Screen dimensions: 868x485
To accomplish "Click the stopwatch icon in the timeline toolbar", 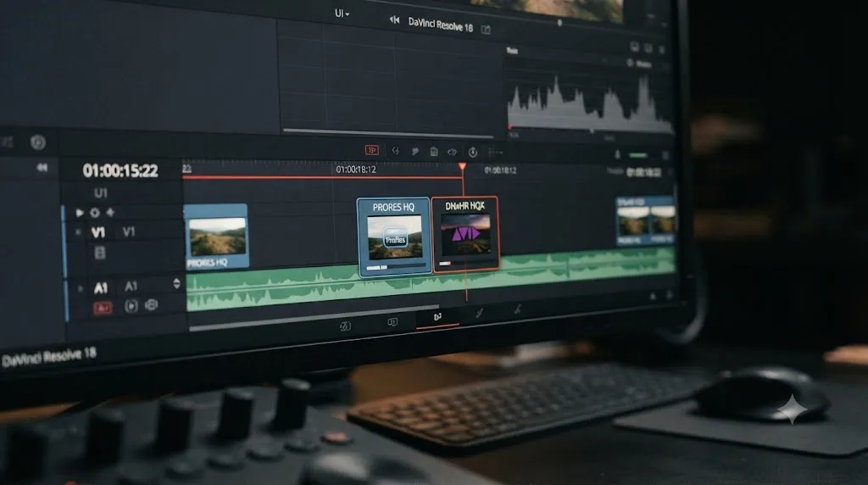I will point(473,152).
